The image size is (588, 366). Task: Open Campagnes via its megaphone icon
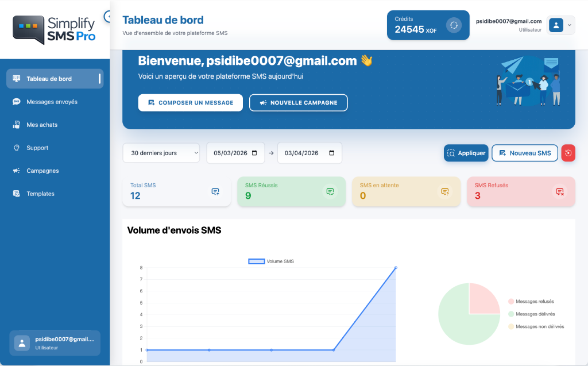[17, 171]
